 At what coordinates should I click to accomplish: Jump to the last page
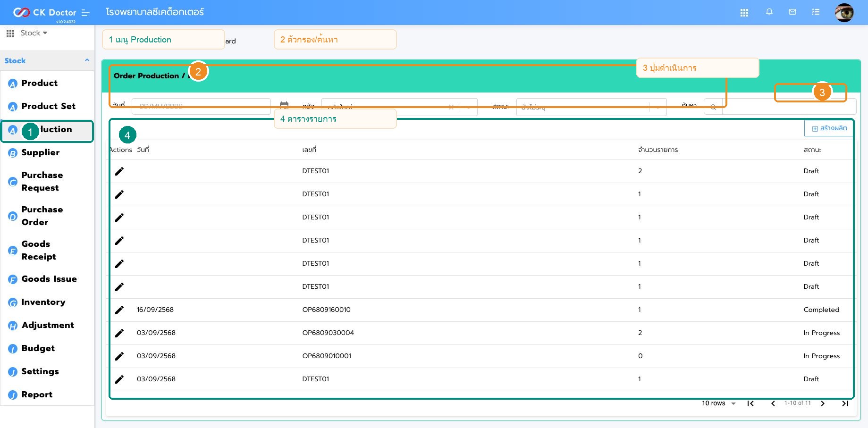coord(845,403)
